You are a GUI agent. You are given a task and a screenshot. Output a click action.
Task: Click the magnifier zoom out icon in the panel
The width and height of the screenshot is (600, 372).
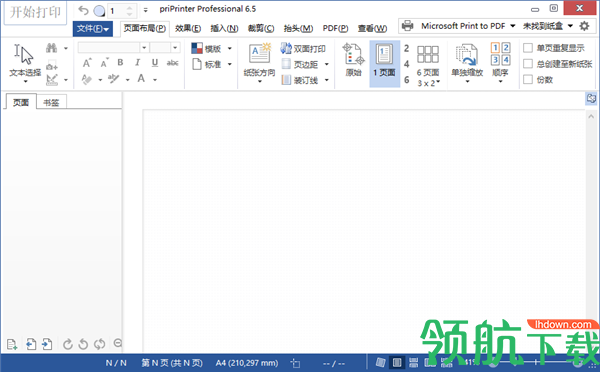pos(118,343)
